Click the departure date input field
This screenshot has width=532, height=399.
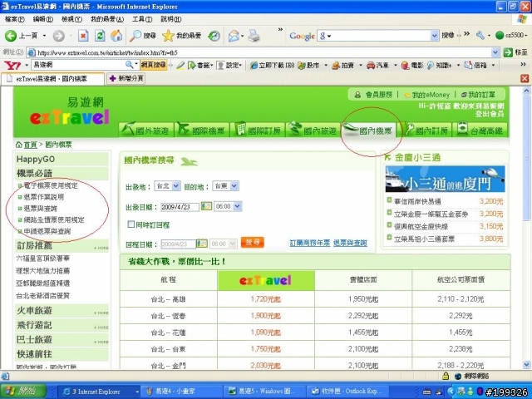pos(180,207)
